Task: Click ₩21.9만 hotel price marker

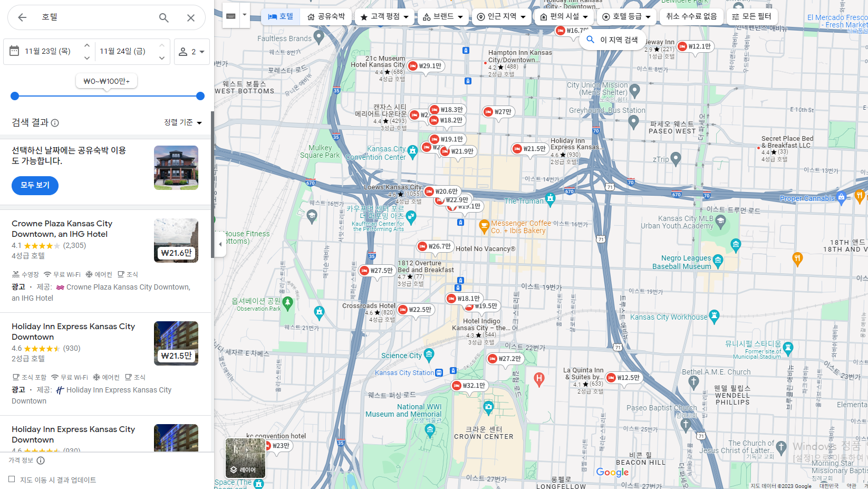Action: click(458, 151)
